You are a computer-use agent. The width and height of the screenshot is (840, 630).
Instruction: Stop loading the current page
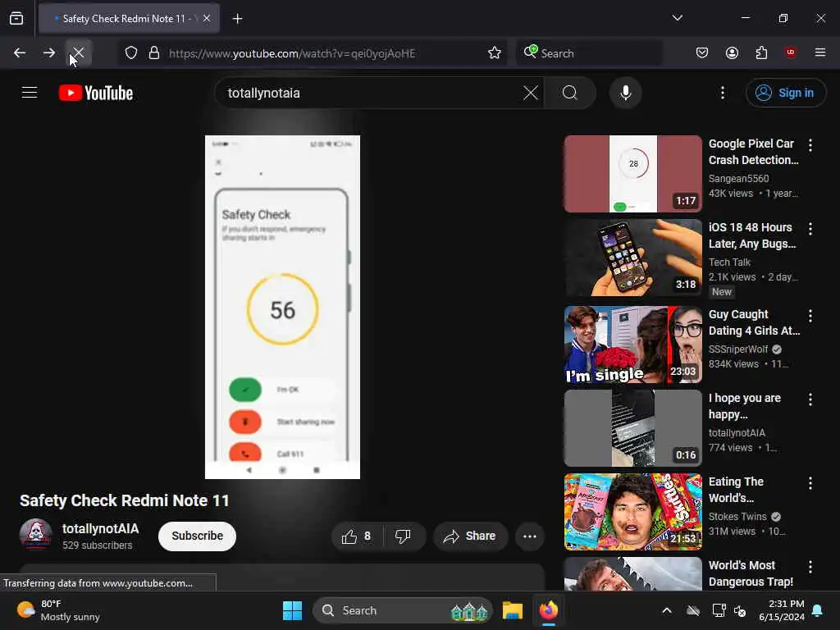78,53
